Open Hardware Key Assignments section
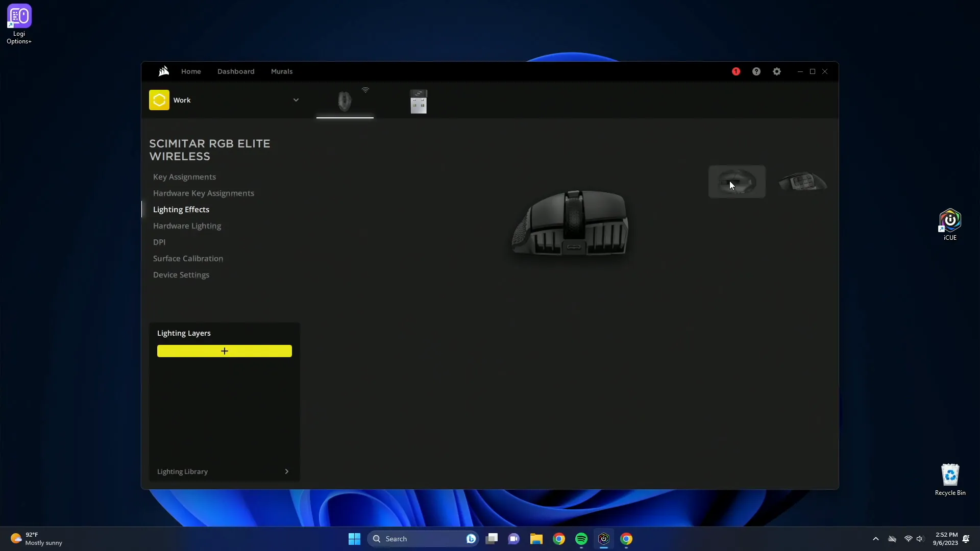Image resolution: width=980 pixels, height=551 pixels. pos(204,193)
